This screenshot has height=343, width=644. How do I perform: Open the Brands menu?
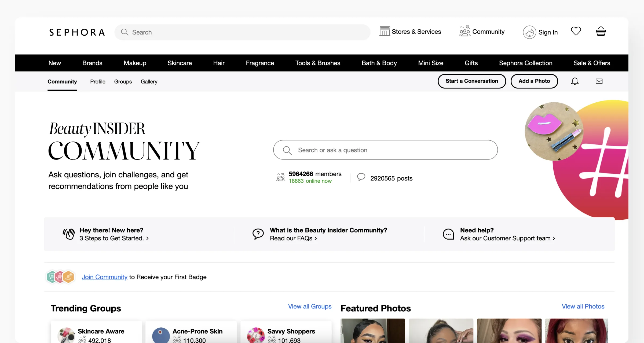pyautogui.click(x=92, y=63)
